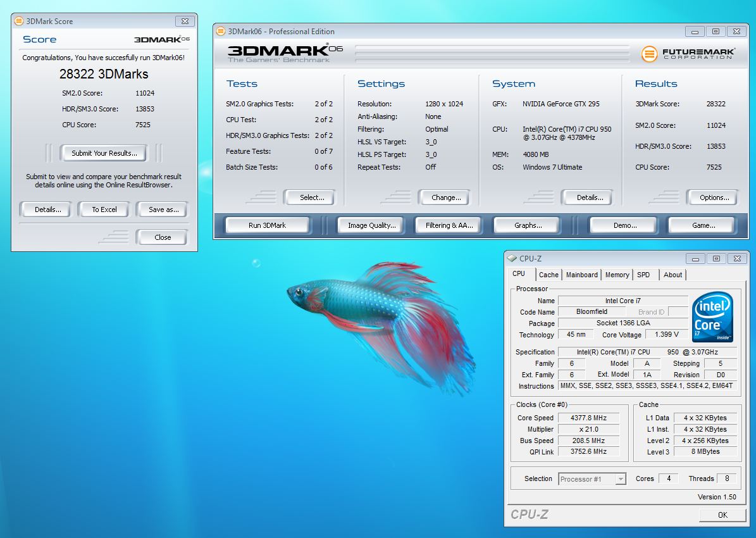This screenshot has width=756, height=538.
Task: Open Details in the 3DMark Score window
Action: [x=47, y=210]
